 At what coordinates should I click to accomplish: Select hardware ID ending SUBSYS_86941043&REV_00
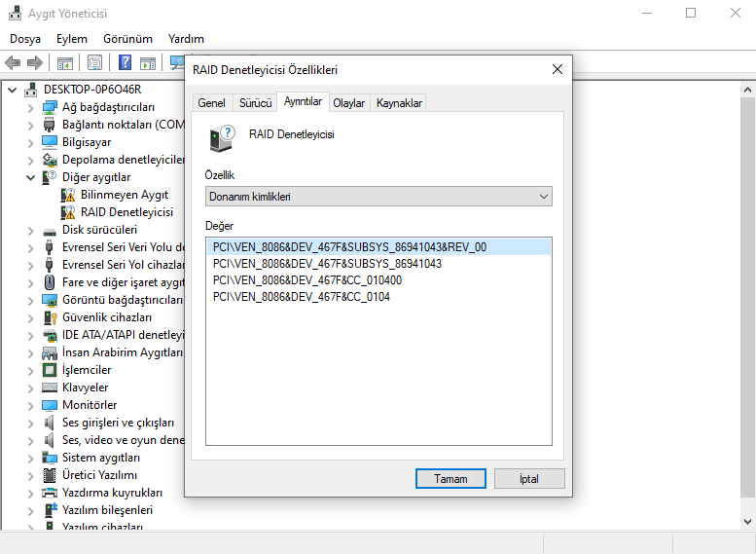pos(378,247)
